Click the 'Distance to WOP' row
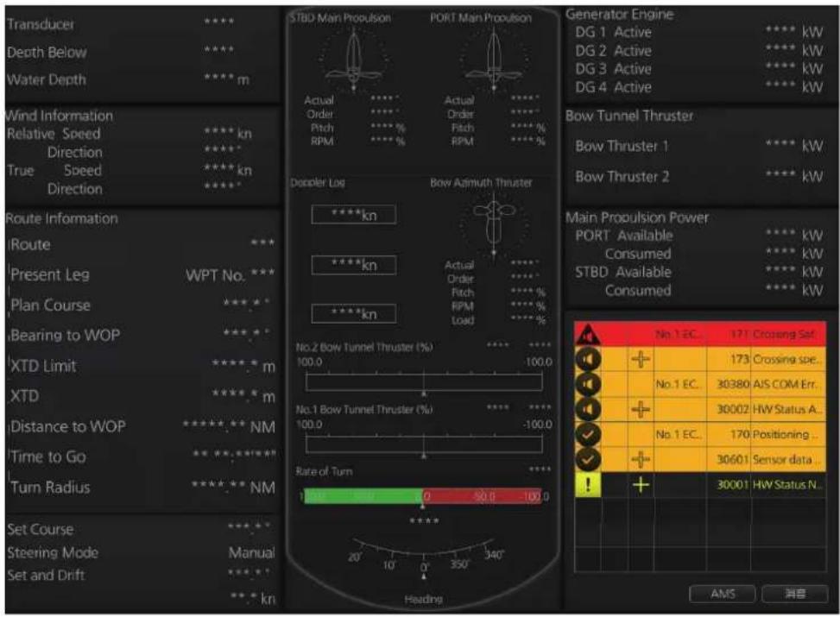Screen dimensions: 840x617 pyautogui.click(x=142, y=426)
